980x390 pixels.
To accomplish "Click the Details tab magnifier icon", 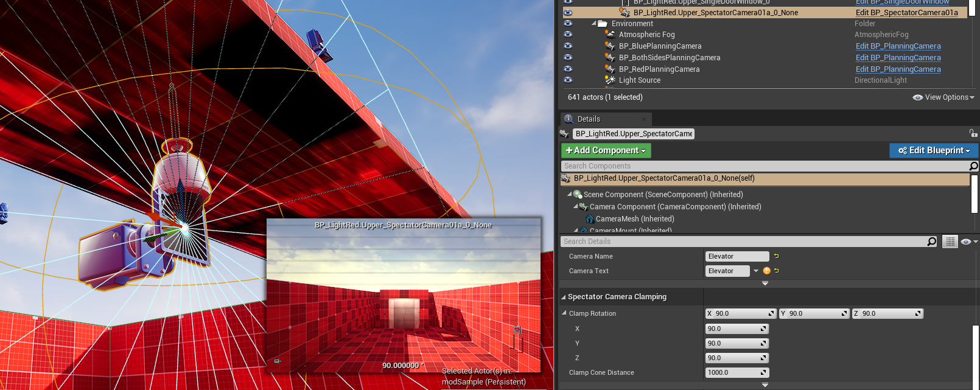I will click(x=569, y=119).
